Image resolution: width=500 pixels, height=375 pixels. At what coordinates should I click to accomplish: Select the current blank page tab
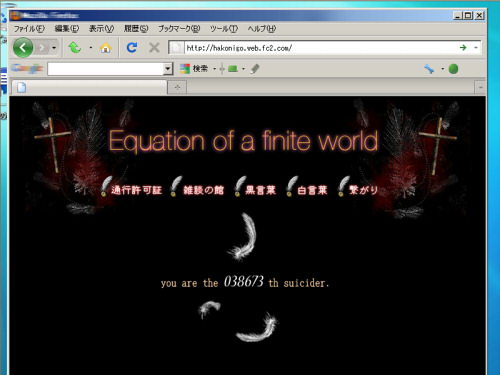[x=89, y=87]
